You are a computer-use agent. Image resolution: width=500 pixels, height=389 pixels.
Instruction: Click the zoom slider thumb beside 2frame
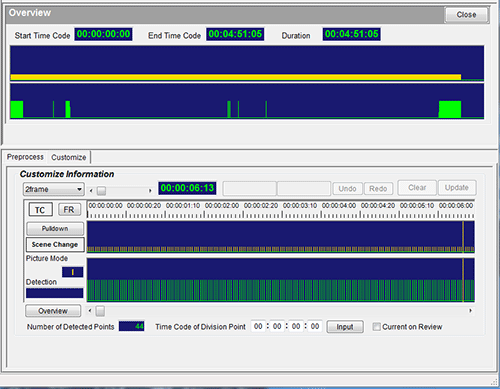(x=101, y=191)
